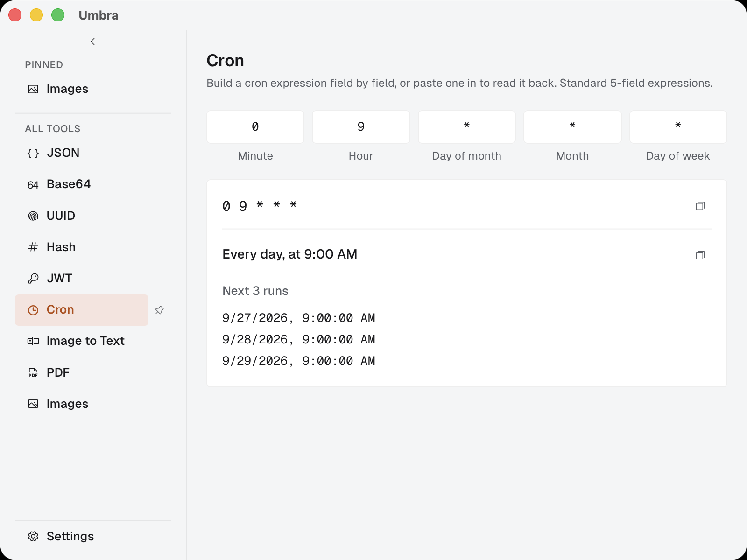Click the Month input field
This screenshot has width=747, height=560.
[572, 127]
